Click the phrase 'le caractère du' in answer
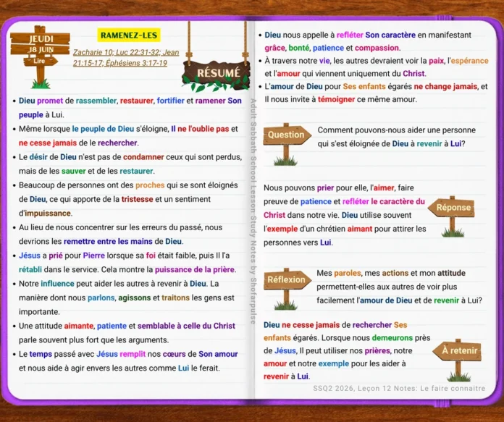 point(398,201)
